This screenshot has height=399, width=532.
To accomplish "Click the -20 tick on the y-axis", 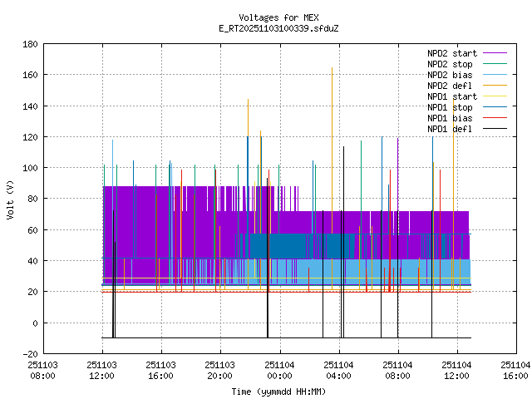I will tap(29, 353).
